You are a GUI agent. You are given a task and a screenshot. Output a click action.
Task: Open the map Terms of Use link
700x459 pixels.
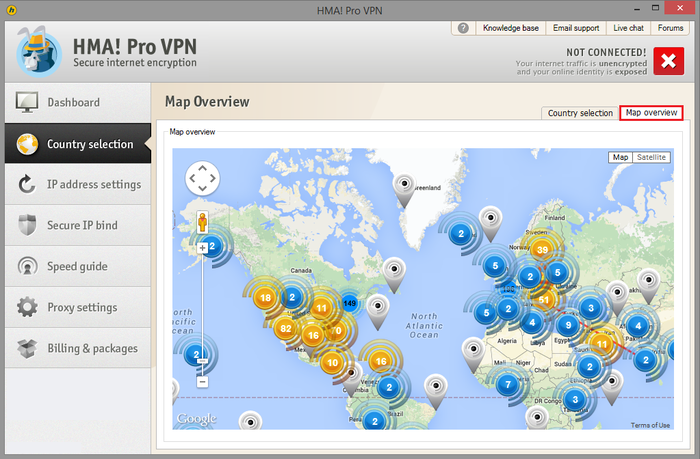650,425
